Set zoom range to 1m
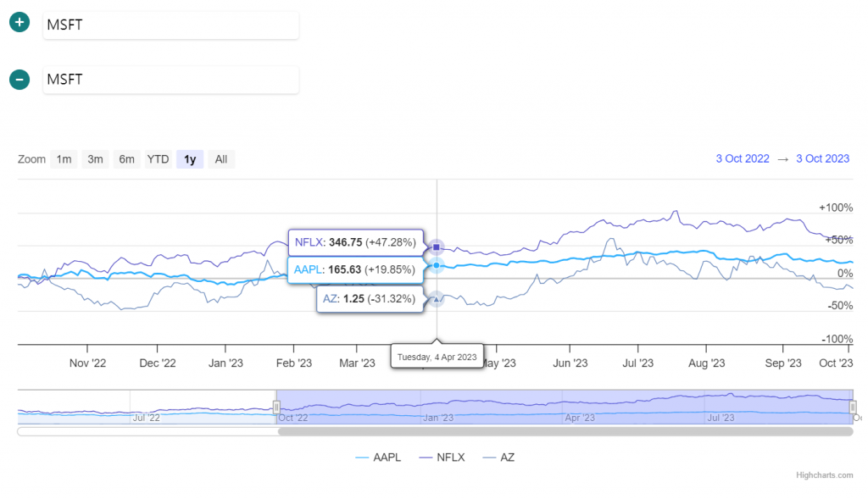Image resolution: width=868 pixels, height=499 pixels. pos(64,159)
